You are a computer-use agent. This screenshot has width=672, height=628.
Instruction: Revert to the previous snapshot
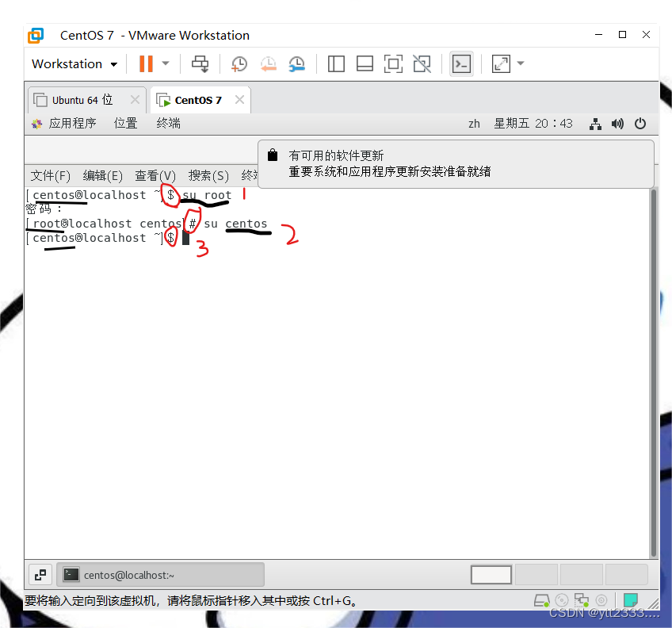269,64
